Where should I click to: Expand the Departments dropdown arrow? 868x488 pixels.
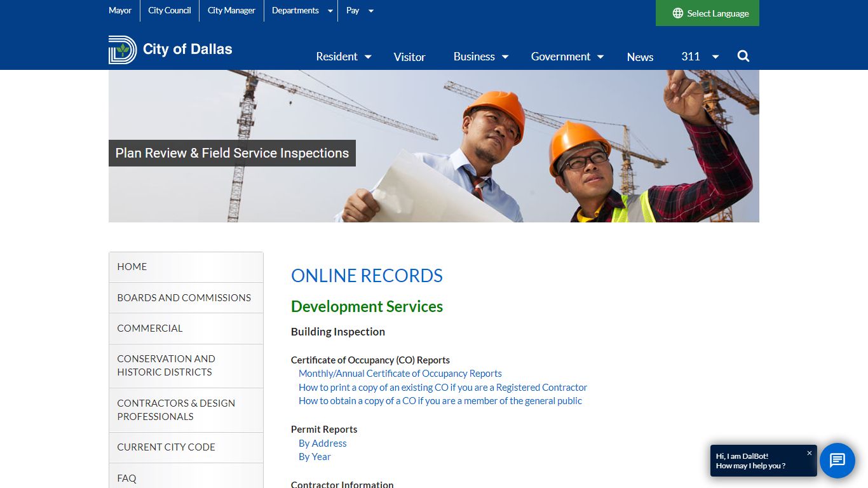click(330, 11)
